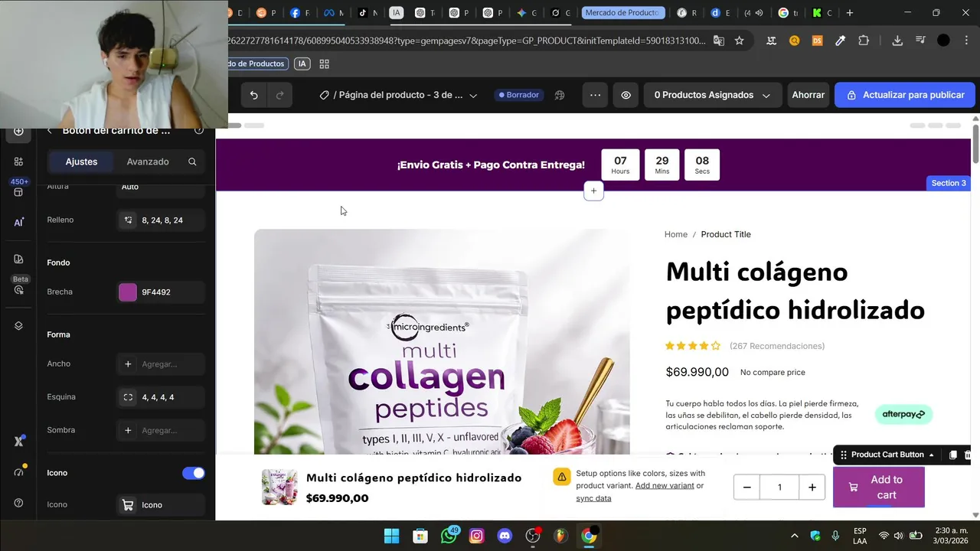This screenshot has width=980, height=551.
Task: Click the Esquina corner radius icon
Action: point(128,397)
